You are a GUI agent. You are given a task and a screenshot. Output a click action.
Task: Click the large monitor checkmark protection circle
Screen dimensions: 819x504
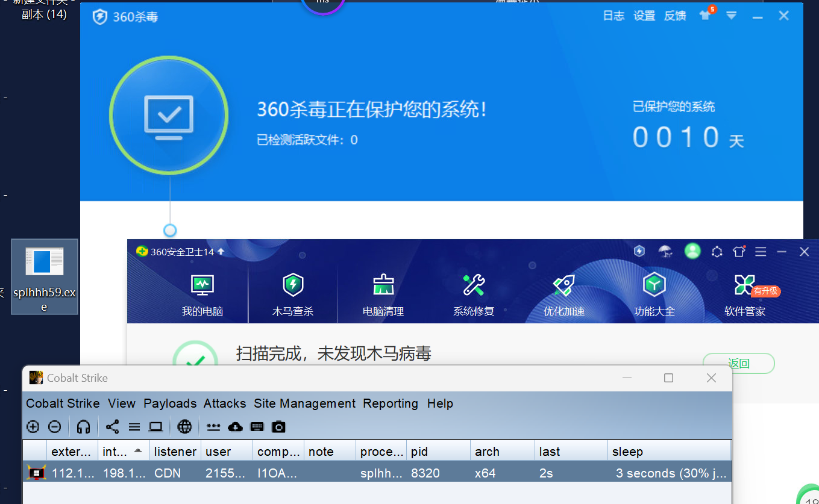point(169,114)
